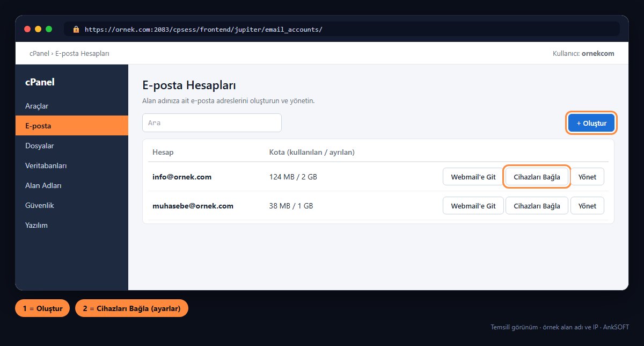Focus the Ara search field
Screen dimensions: 644x346
[212, 122]
